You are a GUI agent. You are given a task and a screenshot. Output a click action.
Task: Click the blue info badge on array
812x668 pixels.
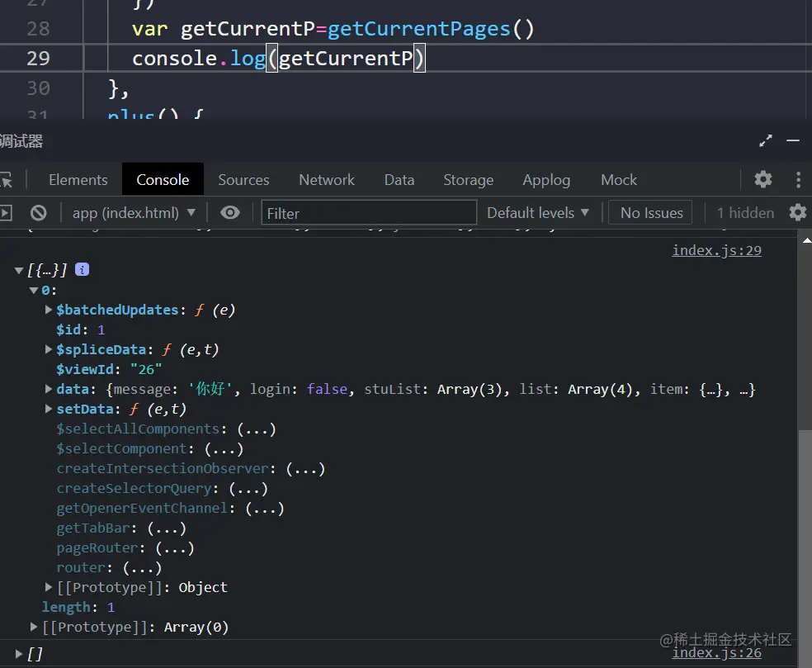[x=82, y=269]
